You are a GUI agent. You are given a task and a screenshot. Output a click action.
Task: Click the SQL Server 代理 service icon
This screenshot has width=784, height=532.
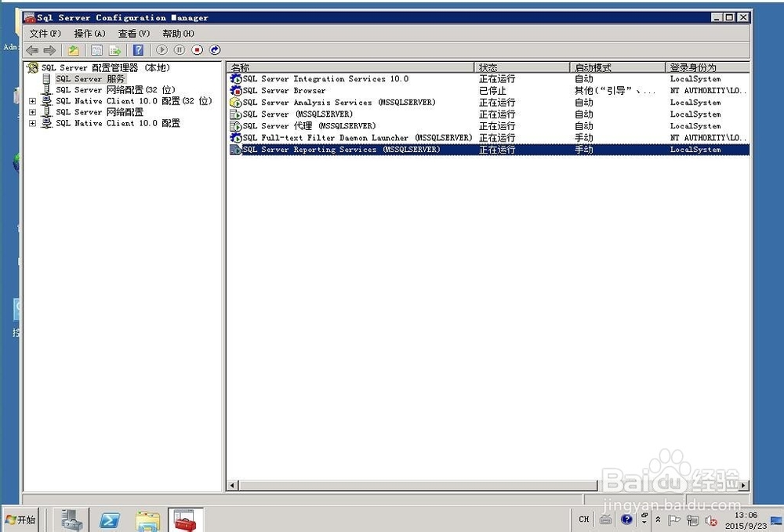[235, 126]
